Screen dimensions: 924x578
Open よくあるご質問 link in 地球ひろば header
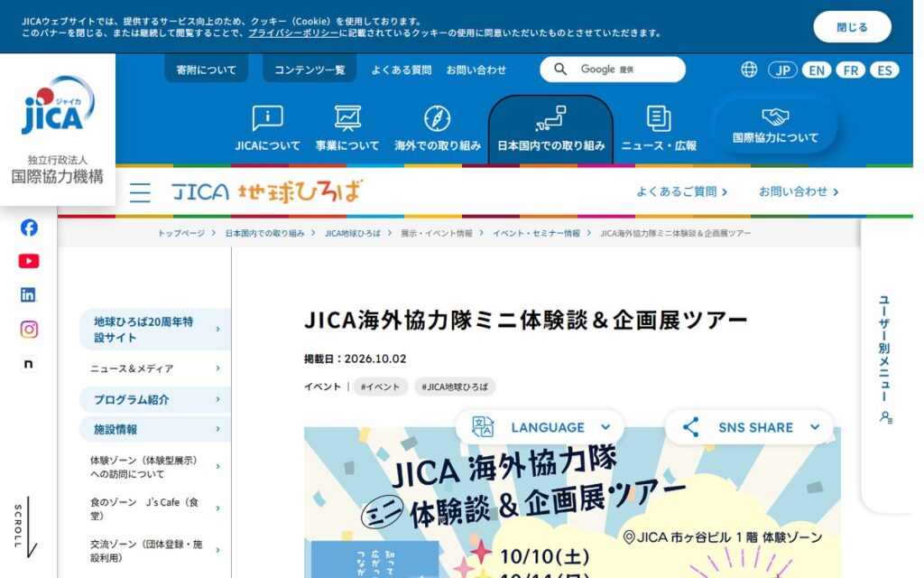pos(682,191)
